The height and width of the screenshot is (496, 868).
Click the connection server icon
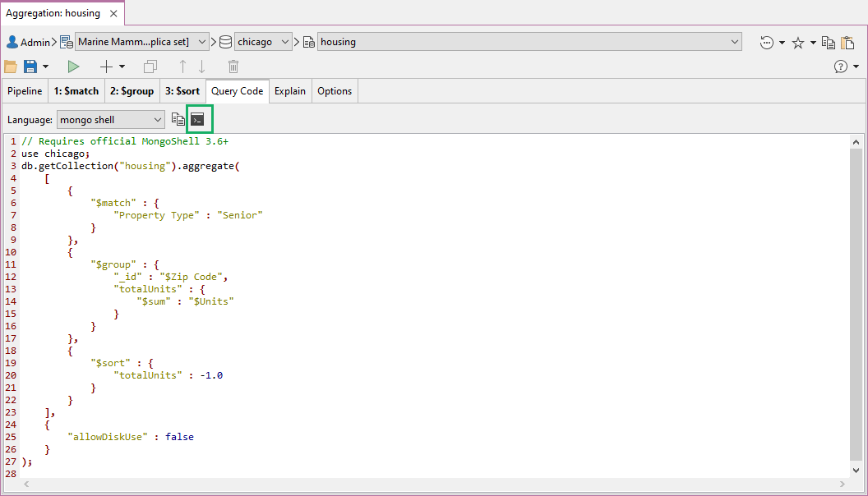click(x=67, y=42)
